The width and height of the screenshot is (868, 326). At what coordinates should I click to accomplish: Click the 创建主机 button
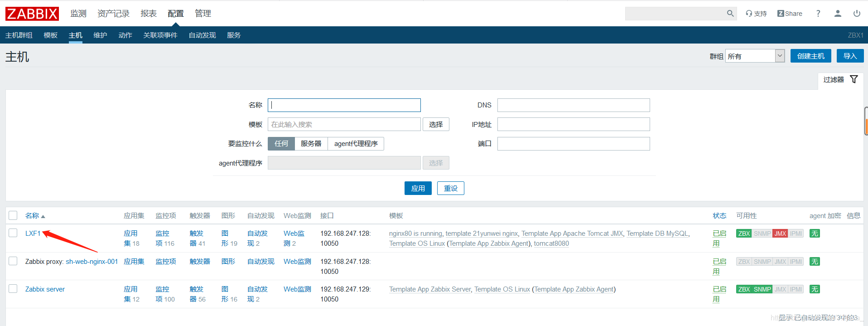click(811, 56)
